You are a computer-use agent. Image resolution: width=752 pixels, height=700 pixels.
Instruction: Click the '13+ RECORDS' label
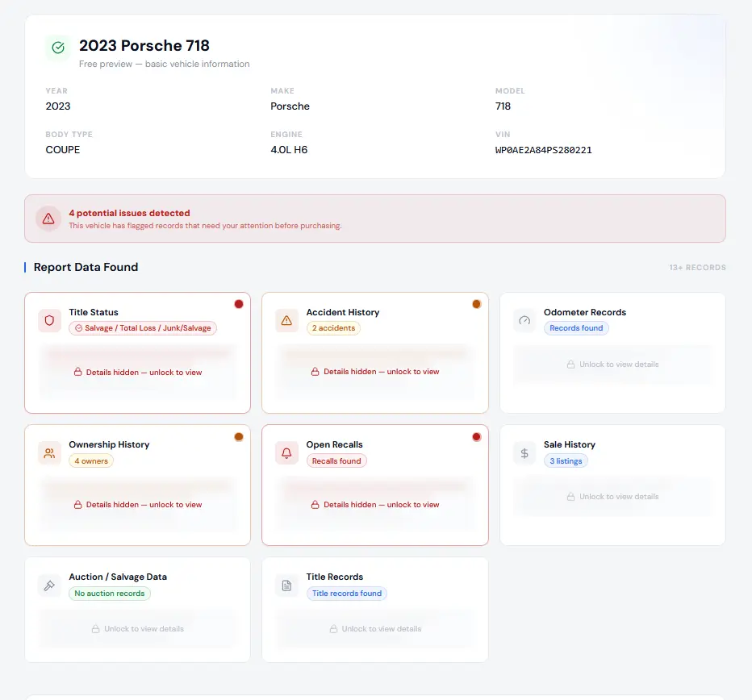click(x=697, y=268)
